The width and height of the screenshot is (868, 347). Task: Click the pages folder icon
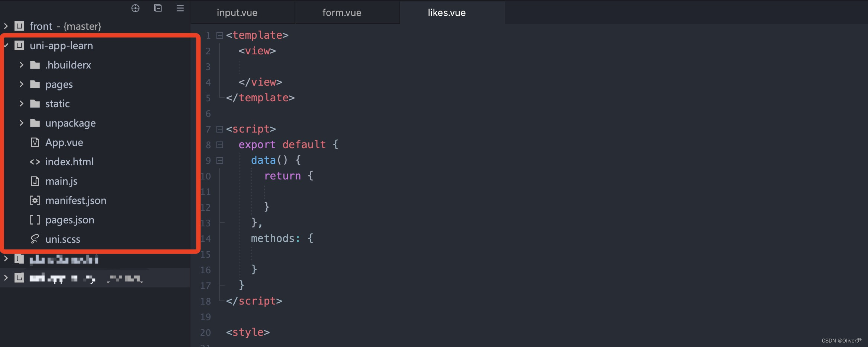(x=35, y=84)
